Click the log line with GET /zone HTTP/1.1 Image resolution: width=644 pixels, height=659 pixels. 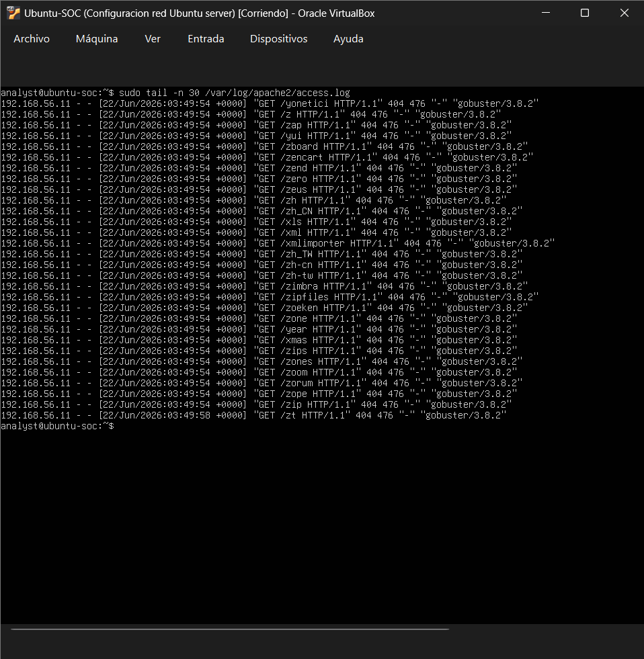tap(259, 318)
